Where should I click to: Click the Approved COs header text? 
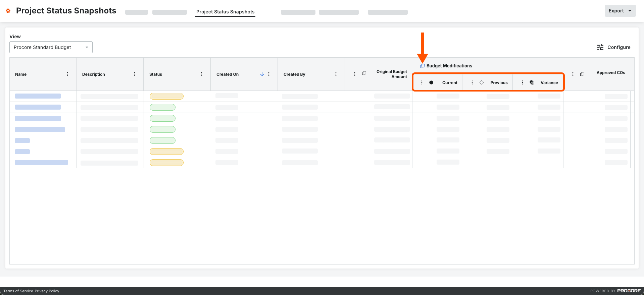[x=611, y=73]
